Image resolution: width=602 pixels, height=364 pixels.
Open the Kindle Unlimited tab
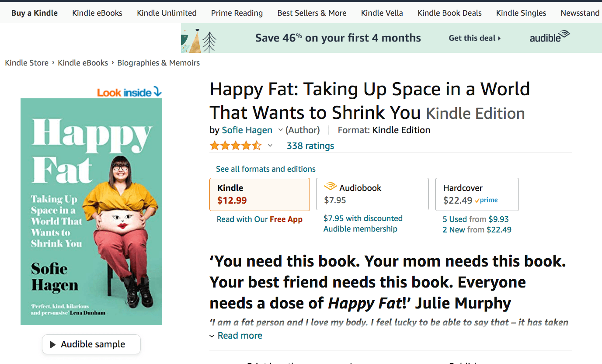tap(167, 13)
